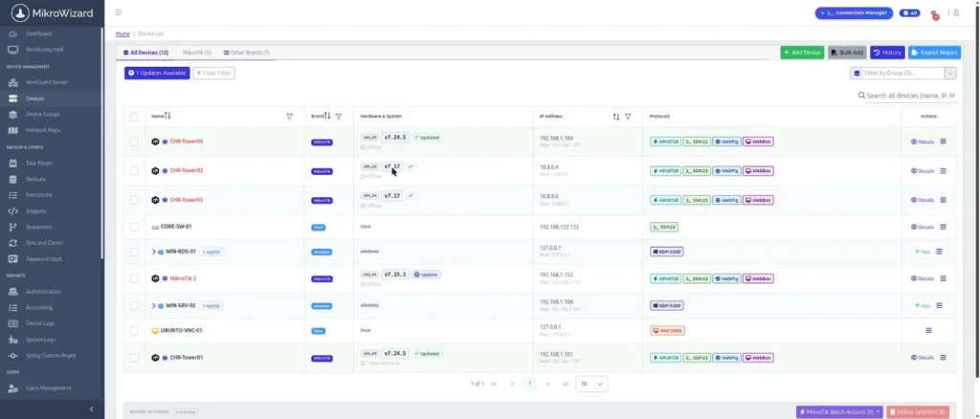Open Monitoring Wall page
This screenshot has width=980, height=419.
[44, 50]
